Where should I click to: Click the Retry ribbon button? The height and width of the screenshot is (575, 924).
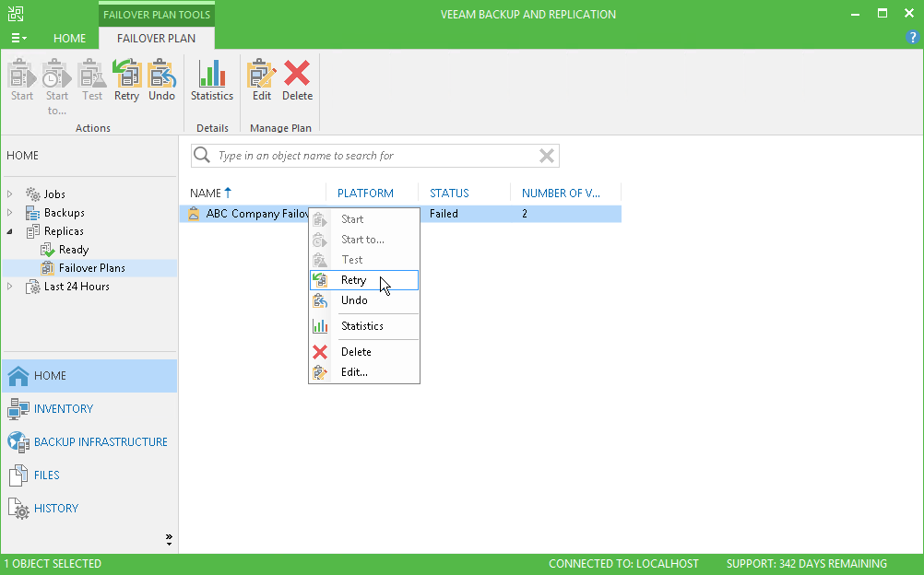[x=126, y=81]
